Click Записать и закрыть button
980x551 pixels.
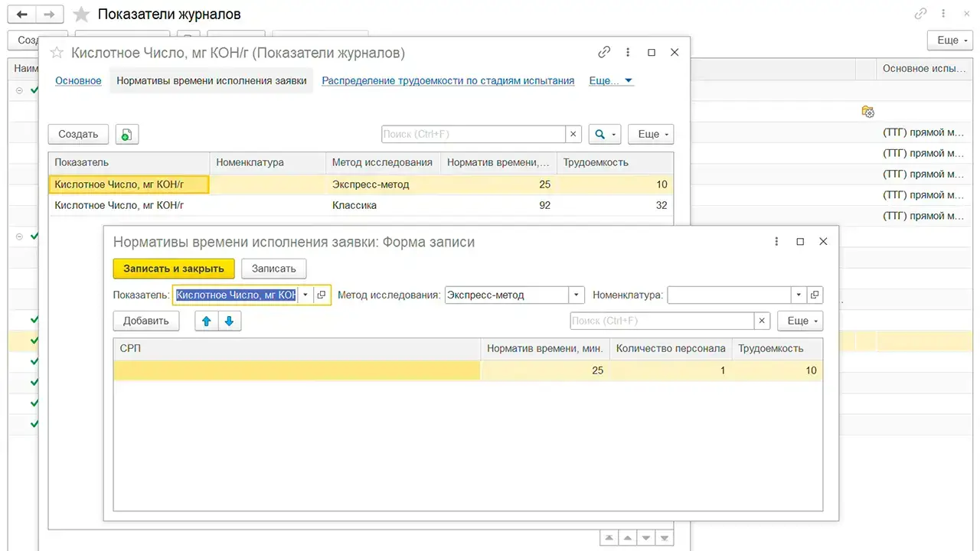(174, 269)
